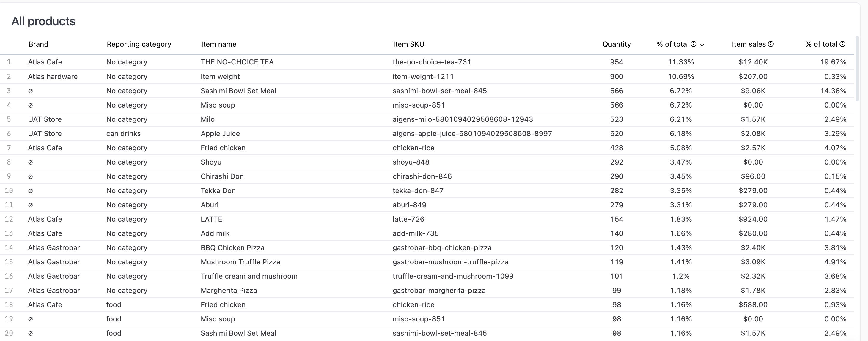Click the descending sort arrow icon
The image size is (868, 341).
(702, 44)
